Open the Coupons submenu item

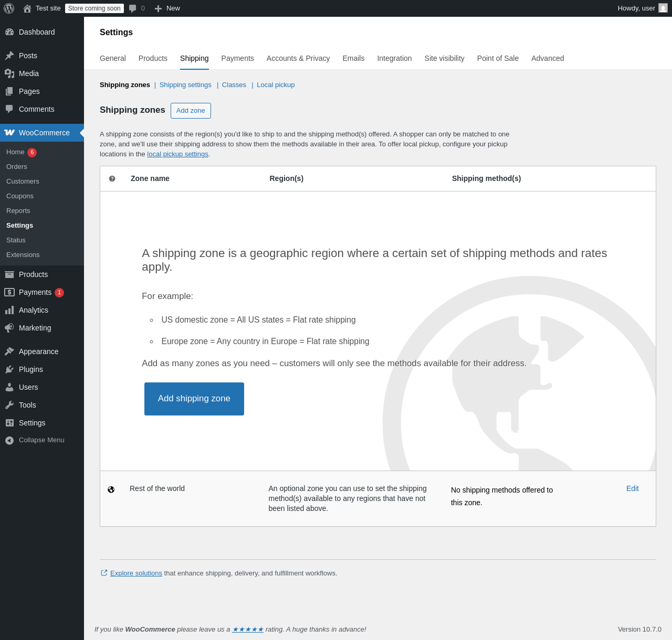[20, 196]
